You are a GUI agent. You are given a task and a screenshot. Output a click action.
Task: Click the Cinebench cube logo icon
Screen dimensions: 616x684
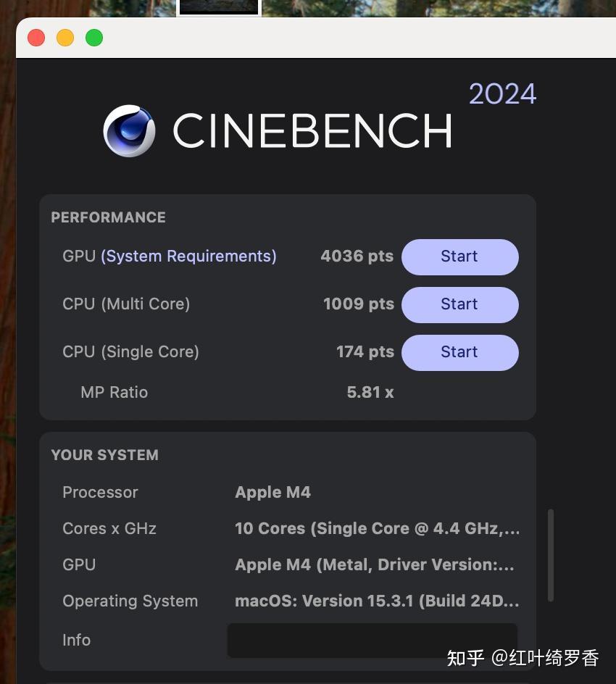(x=129, y=131)
